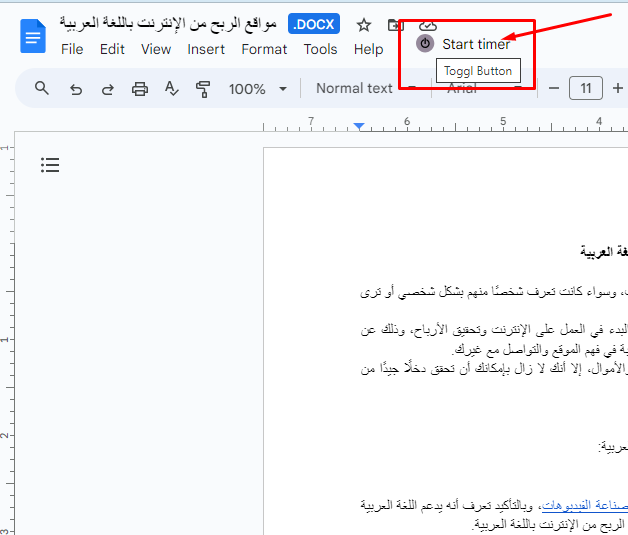628x535 pixels.
Task: Open the File menu
Action: (72, 49)
